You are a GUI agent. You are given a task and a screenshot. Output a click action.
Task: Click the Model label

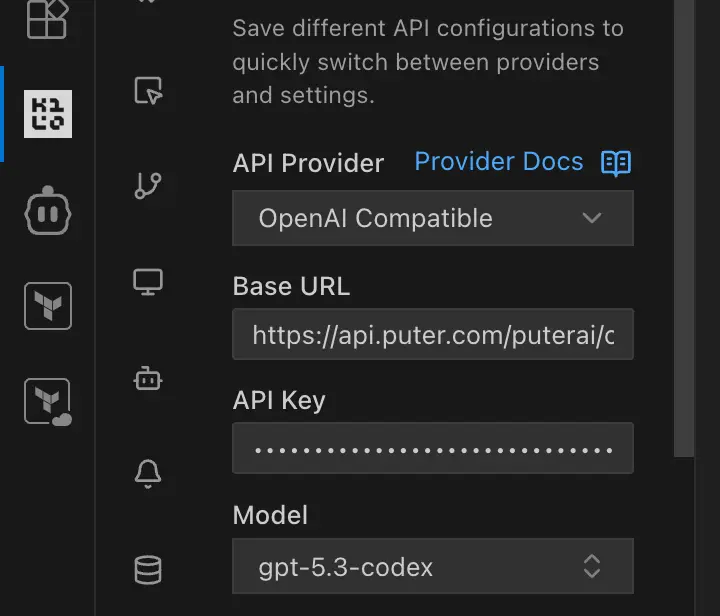[x=270, y=515]
